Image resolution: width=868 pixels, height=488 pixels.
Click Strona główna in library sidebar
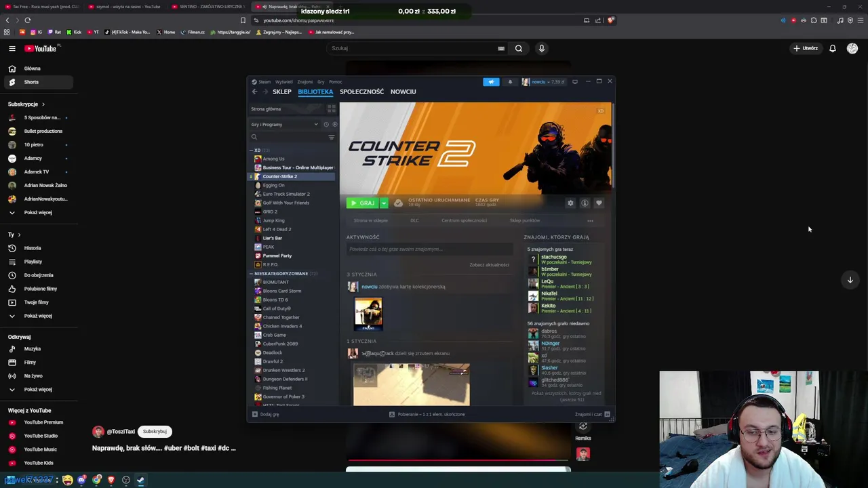(266, 109)
